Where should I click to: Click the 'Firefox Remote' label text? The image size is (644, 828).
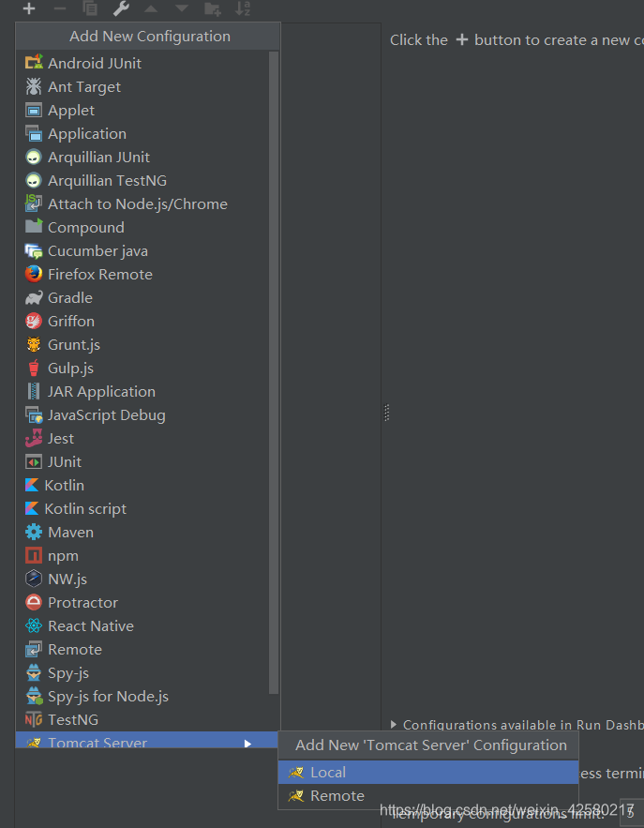pos(100,275)
